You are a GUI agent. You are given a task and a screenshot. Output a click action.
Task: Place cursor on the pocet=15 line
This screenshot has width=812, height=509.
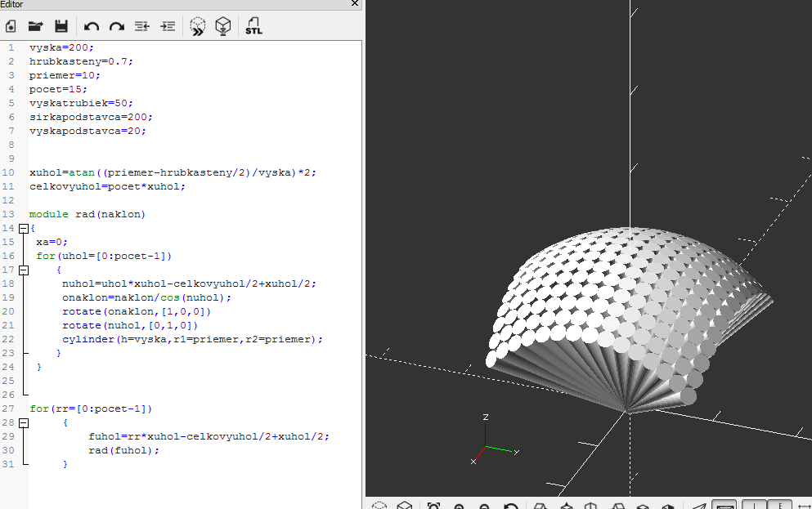pos(58,89)
